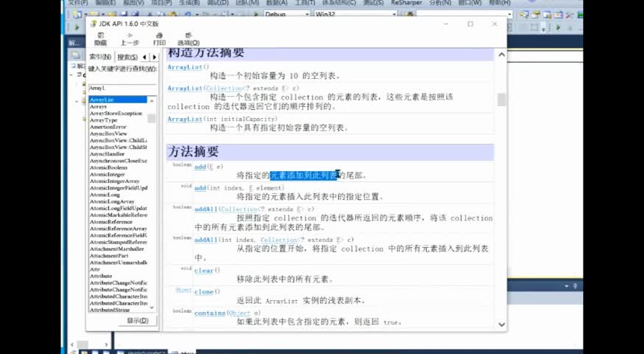
Task: Collapse the first node in Solution Explorer tree
Action: 72,74
